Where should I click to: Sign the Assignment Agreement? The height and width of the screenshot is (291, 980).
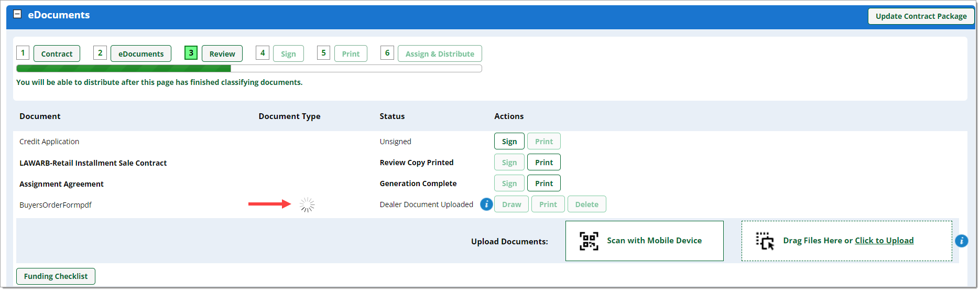coord(509,184)
